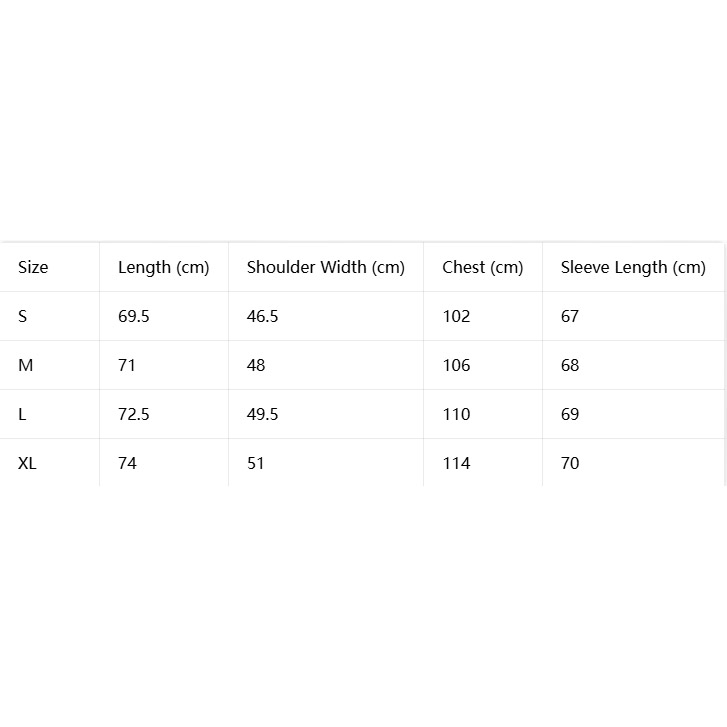Screen dimensions: 727x727
Task: Click the Chest (cm) header cell
Action: tap(483, 268)
